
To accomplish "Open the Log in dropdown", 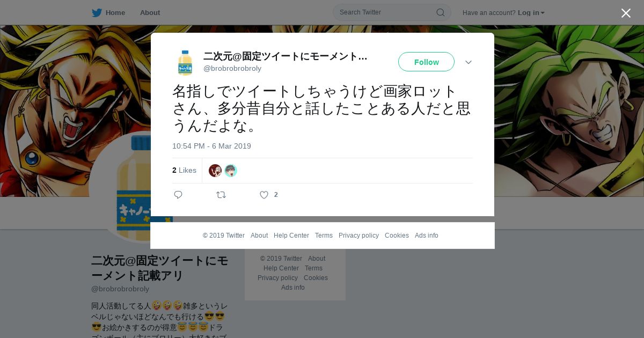I will click(531, 12).
